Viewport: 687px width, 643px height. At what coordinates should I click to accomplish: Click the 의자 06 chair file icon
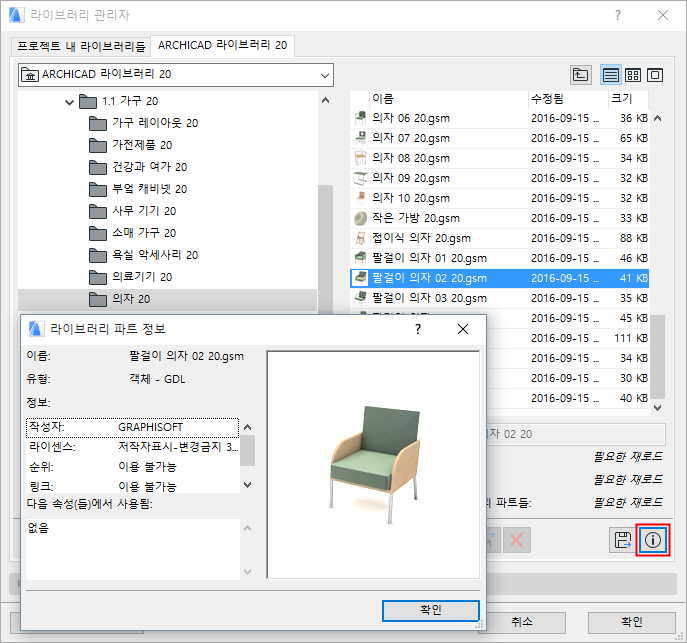(x=360, y=117)
